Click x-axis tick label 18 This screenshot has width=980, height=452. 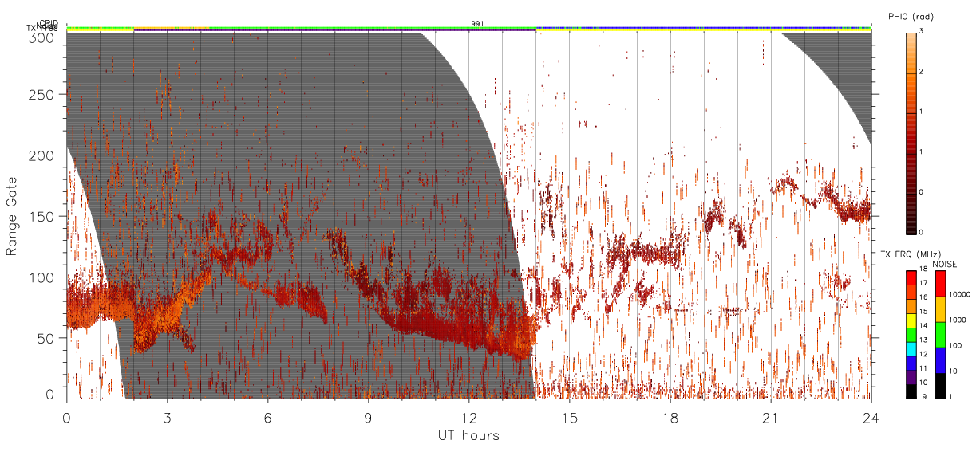coord(670,417)
